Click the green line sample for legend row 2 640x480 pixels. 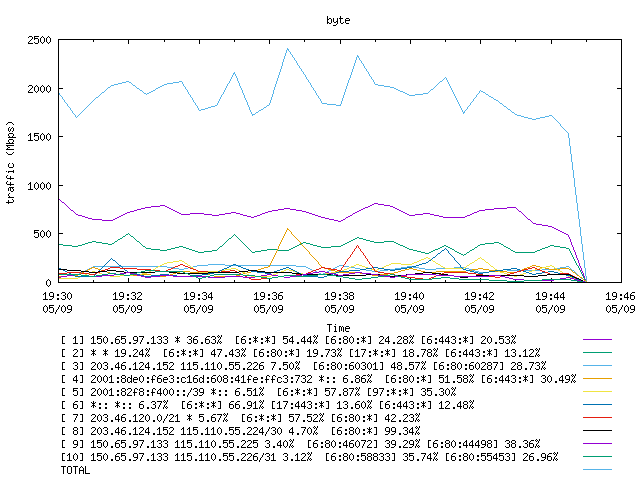point(597,353)
